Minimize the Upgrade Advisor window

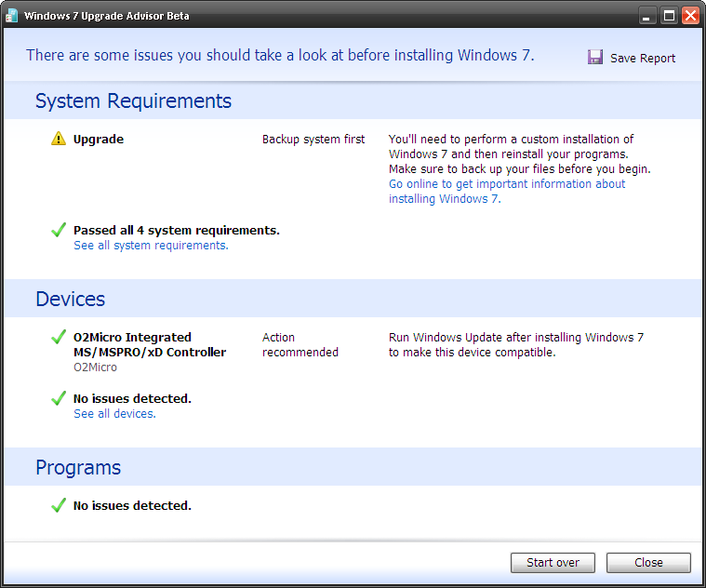[x=647, y=16]
